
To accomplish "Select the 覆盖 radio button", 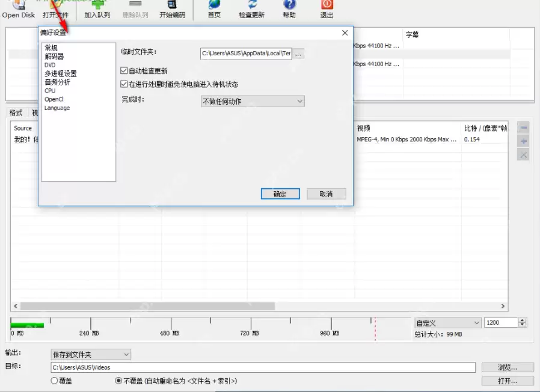I will (54, 381).
